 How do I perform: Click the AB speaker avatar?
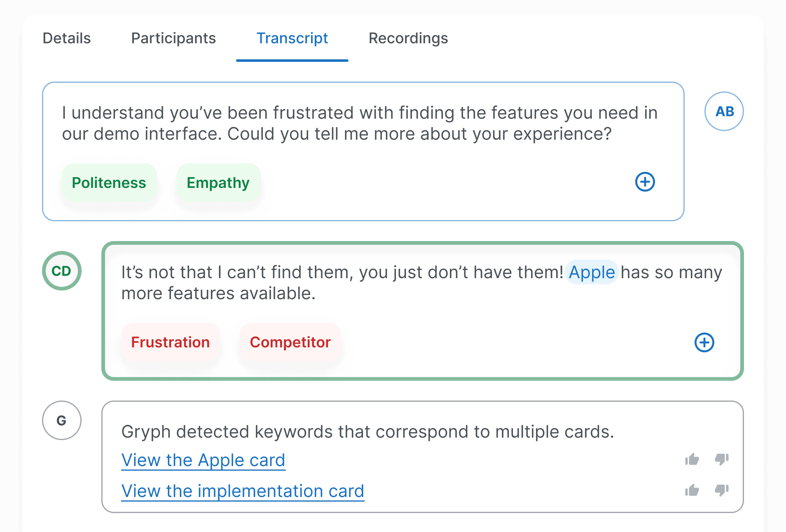point(724,111)
